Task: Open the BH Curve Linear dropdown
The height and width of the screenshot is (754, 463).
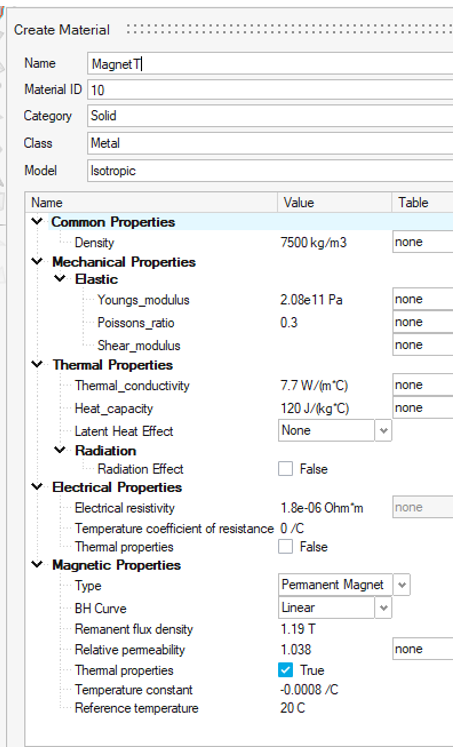Action: point(383,607)
